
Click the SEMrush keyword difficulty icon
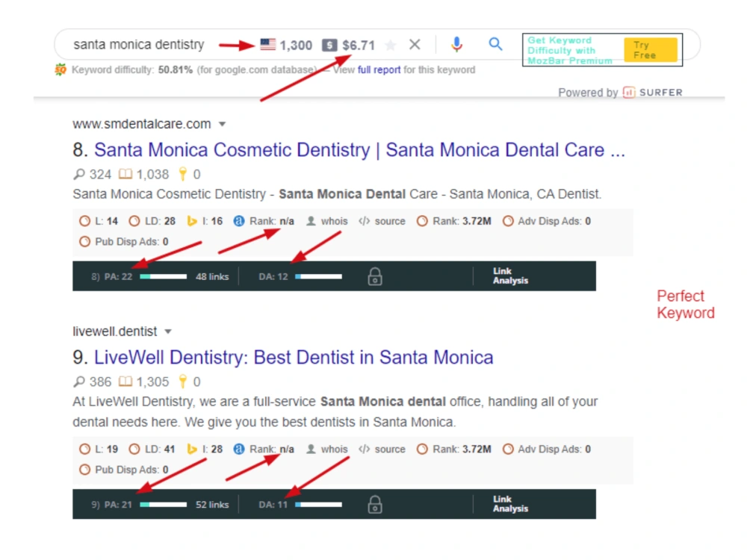coord(60,70)
